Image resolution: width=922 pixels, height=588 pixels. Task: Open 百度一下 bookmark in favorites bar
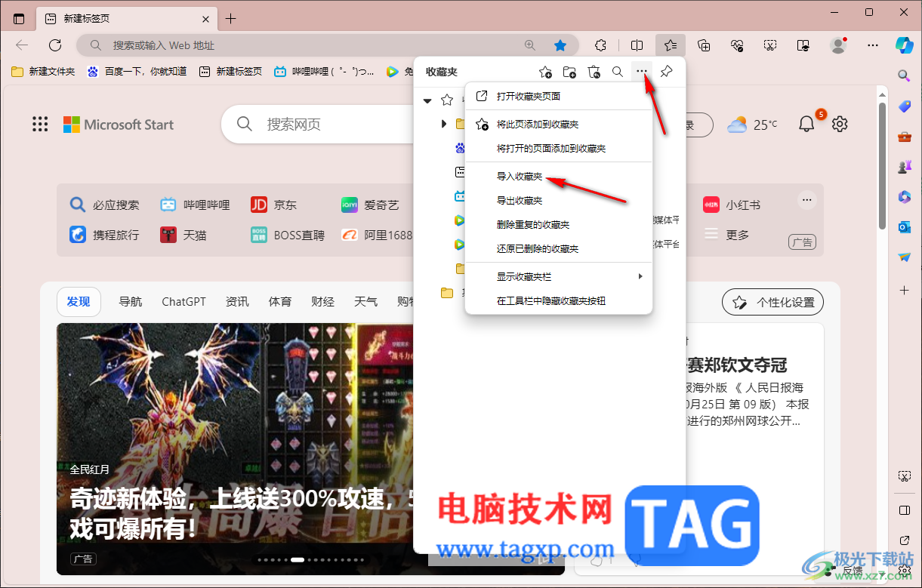(137, 72)
